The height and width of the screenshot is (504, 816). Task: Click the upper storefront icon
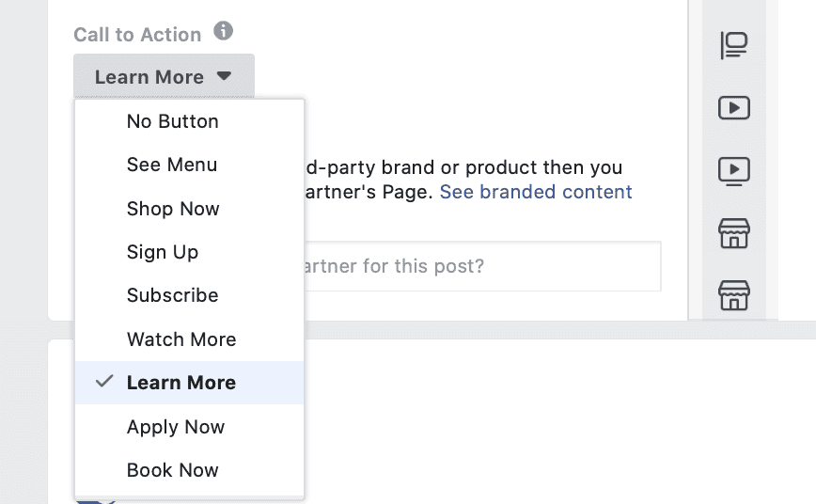734,233
